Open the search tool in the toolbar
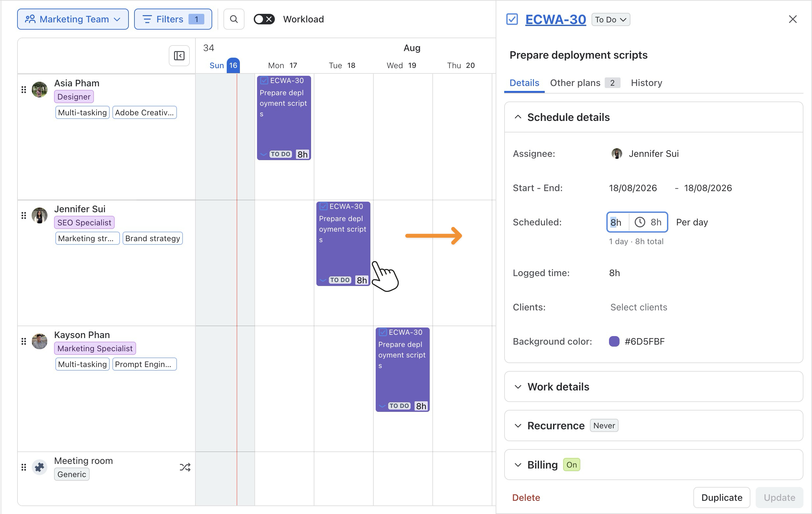This screenshot has width=812, height=514. click(x=234, y=19)
